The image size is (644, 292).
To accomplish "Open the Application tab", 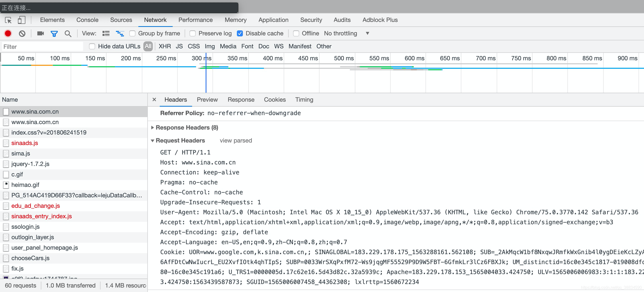I will click(273, 20).
